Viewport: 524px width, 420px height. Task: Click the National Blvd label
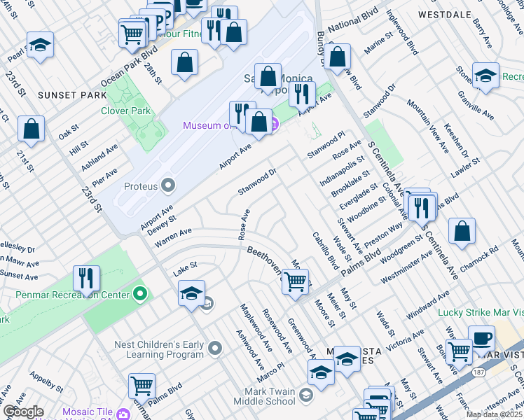pyautogui.click(x=353, y=20)
